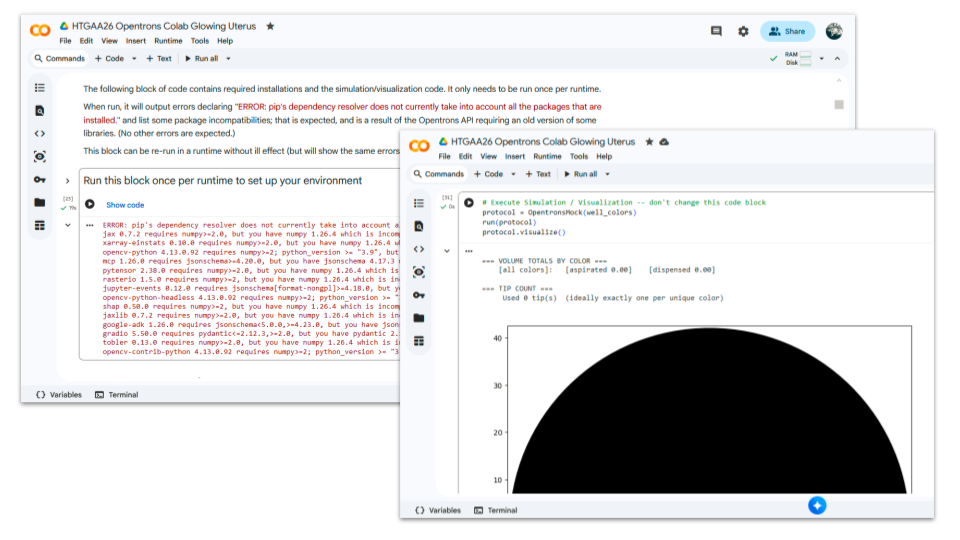Open Variables panel in back window
This screenshot has width=960, height=540.
59,395
